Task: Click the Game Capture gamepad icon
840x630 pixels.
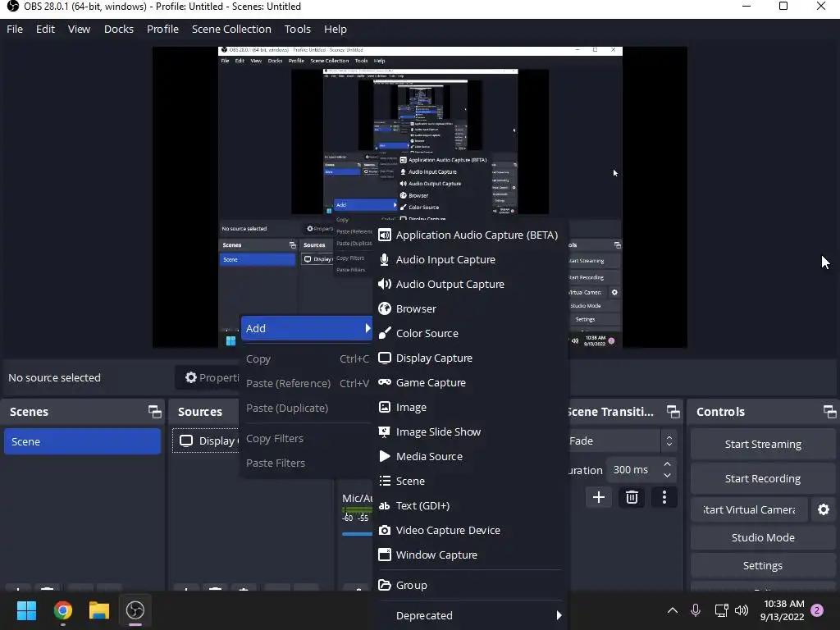Action: click(384, 382)
